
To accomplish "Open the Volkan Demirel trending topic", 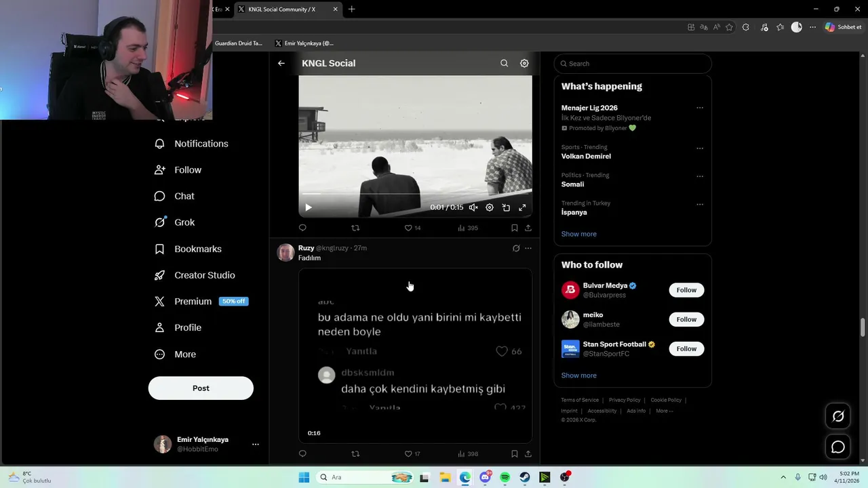I will 586,157.
